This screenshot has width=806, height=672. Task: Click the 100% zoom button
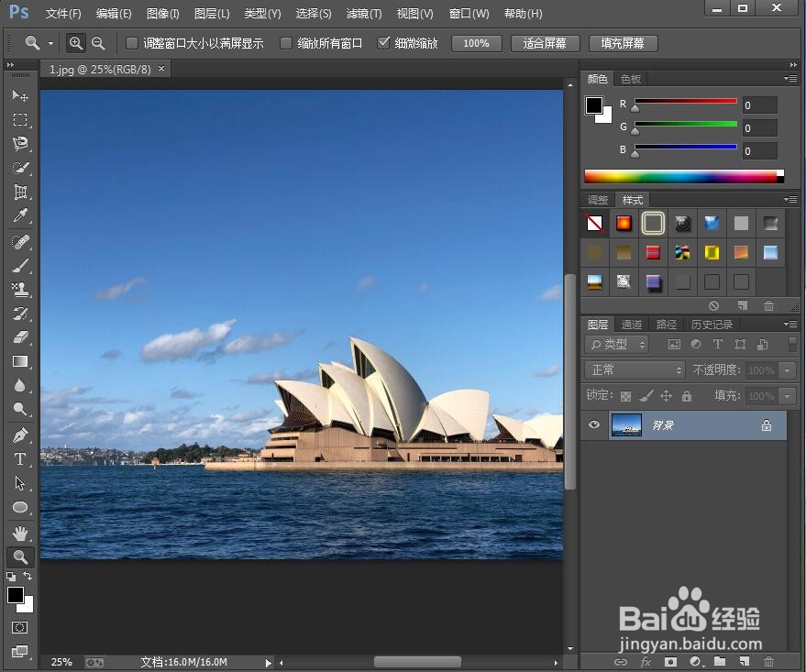coord(477,44)
